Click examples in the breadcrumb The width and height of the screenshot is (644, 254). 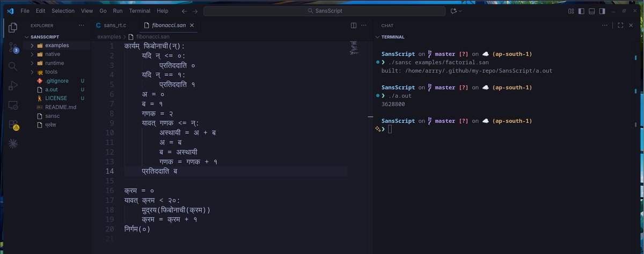coord(109,36)
